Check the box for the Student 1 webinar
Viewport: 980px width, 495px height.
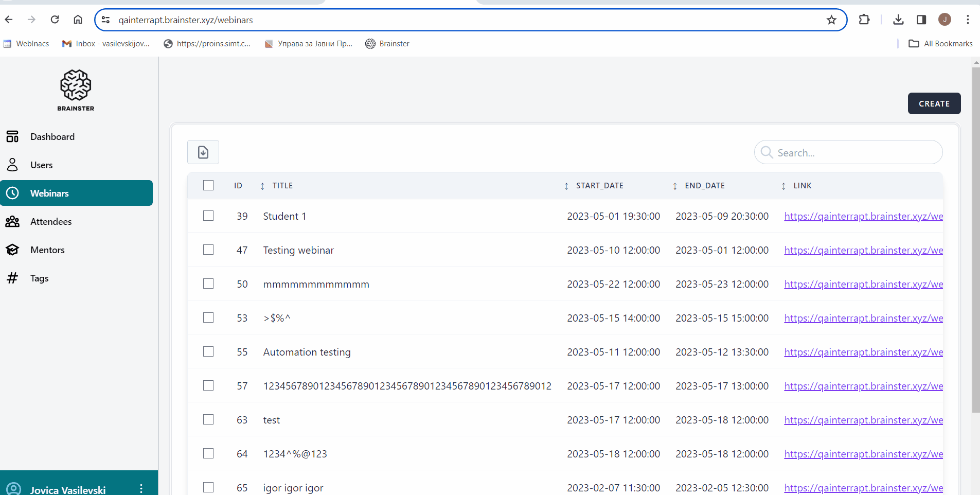click(x=208, y=216)
